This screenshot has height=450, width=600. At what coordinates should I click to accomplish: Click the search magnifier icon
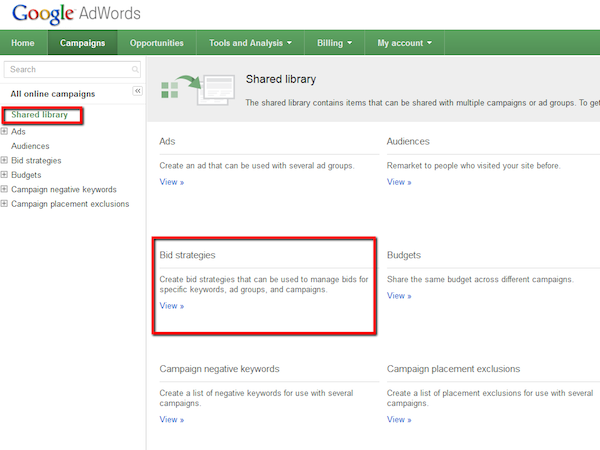[x=135, y=69]
